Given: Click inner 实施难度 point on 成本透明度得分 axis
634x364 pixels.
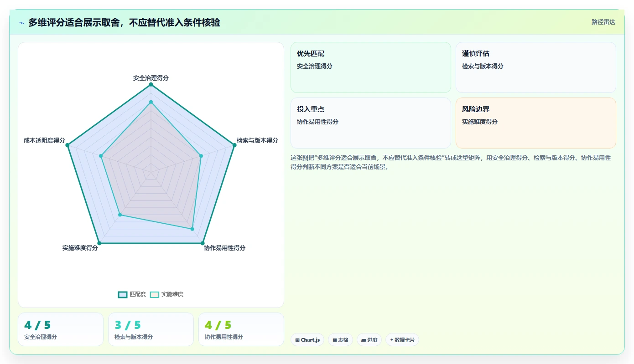Looking at the screenshot, I should pos(101,156).
